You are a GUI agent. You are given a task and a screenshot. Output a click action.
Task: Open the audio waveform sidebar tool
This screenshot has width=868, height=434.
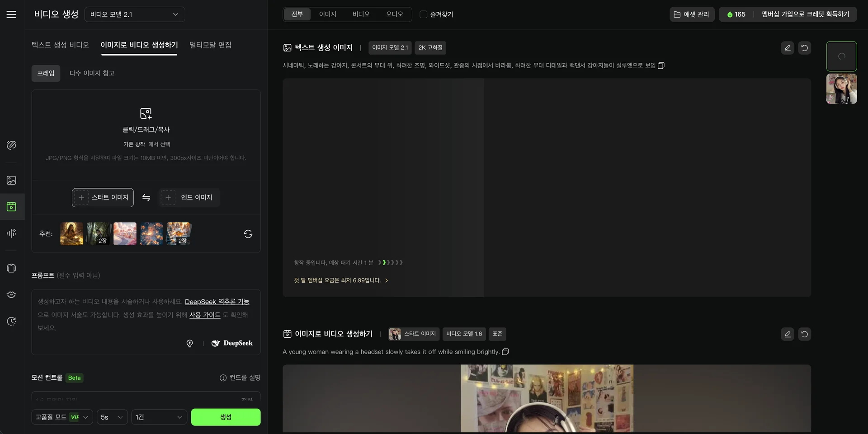click(11, 233)
